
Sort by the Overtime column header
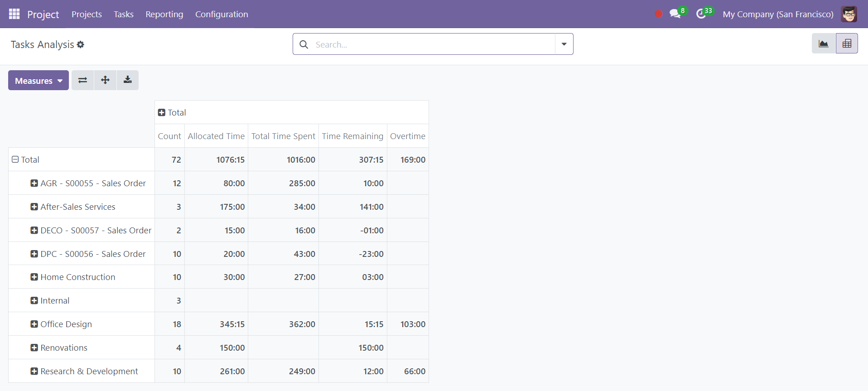[x=408, y=136]
